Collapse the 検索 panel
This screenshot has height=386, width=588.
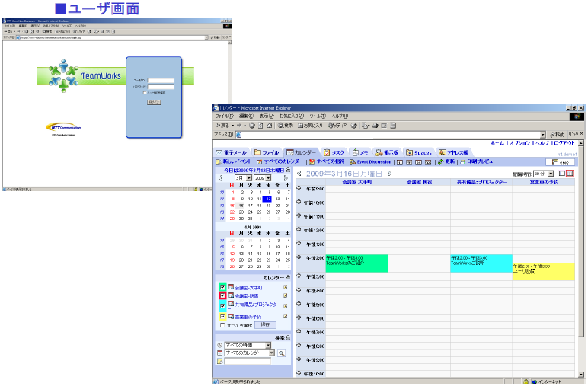pyautogui.click(x=288, y=338)
